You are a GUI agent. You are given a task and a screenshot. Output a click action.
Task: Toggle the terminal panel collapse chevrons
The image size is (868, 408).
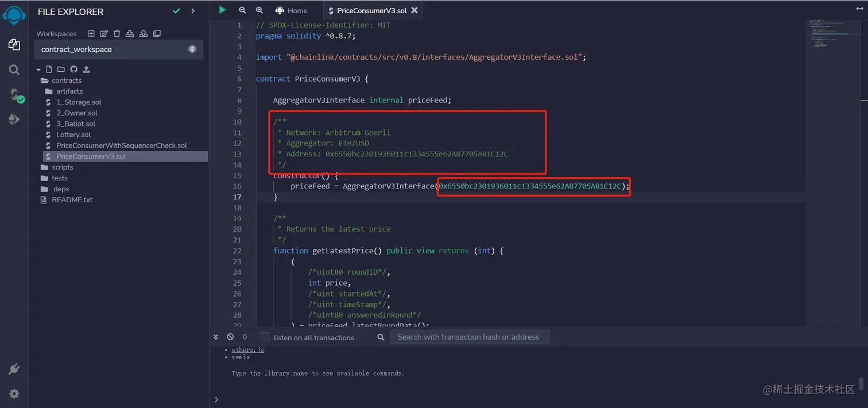tap(216, 337)
